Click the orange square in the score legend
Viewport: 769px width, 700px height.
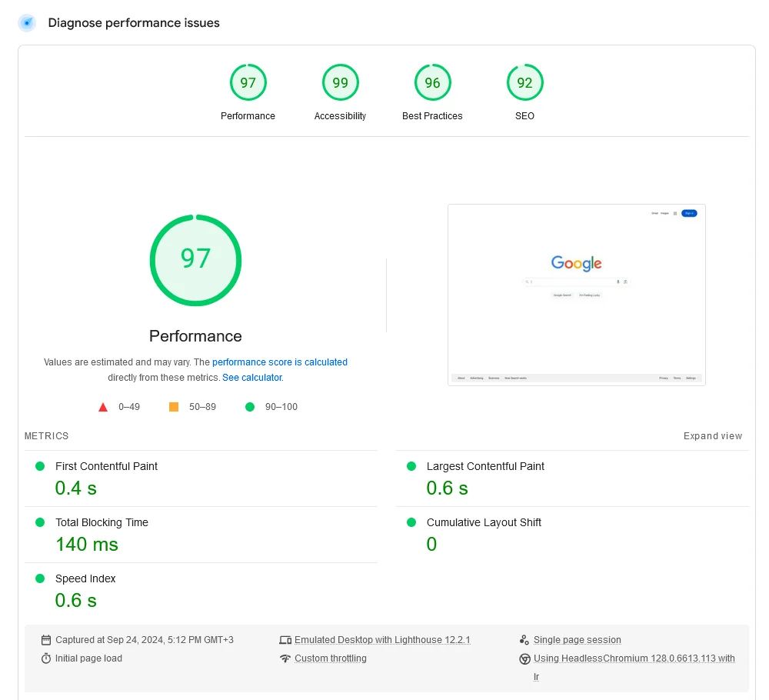click(173, 406)
